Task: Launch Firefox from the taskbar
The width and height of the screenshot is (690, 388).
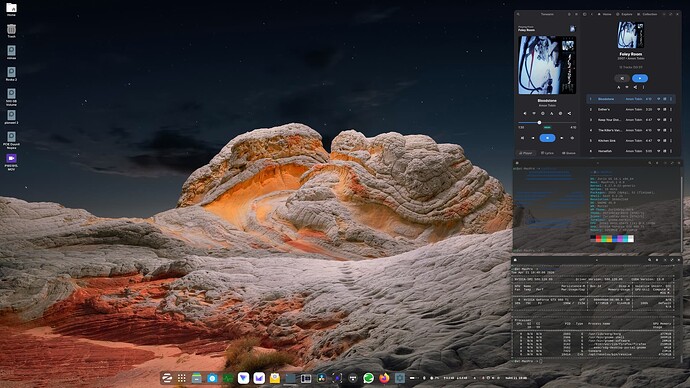Action: coord(384,378)
